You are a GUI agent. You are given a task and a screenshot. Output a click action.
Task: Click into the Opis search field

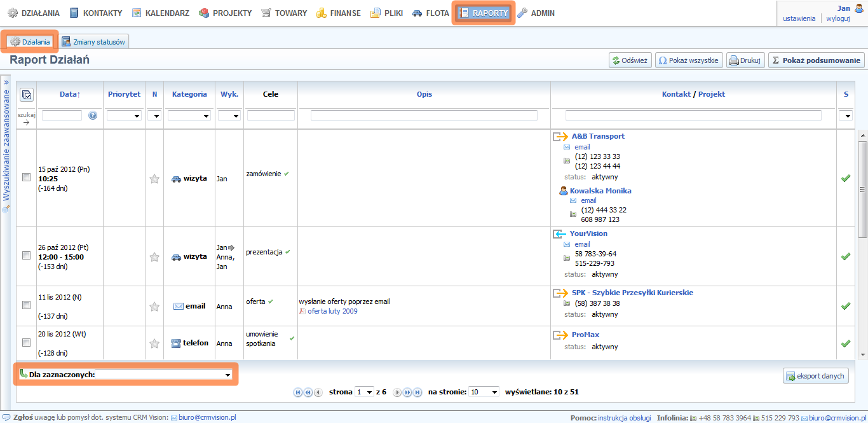point(424,116)
